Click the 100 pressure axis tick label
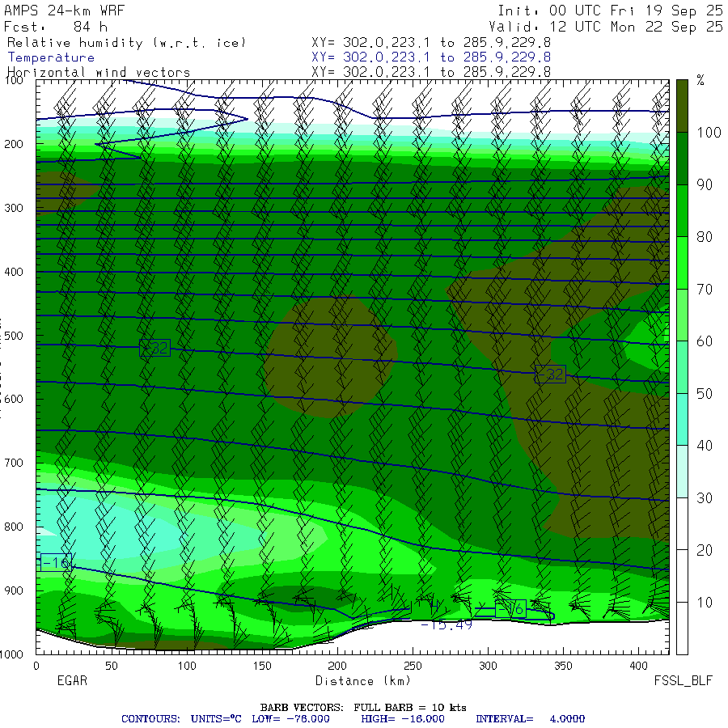The width and height of the screenshot is (728, 728). click(14, 80)
